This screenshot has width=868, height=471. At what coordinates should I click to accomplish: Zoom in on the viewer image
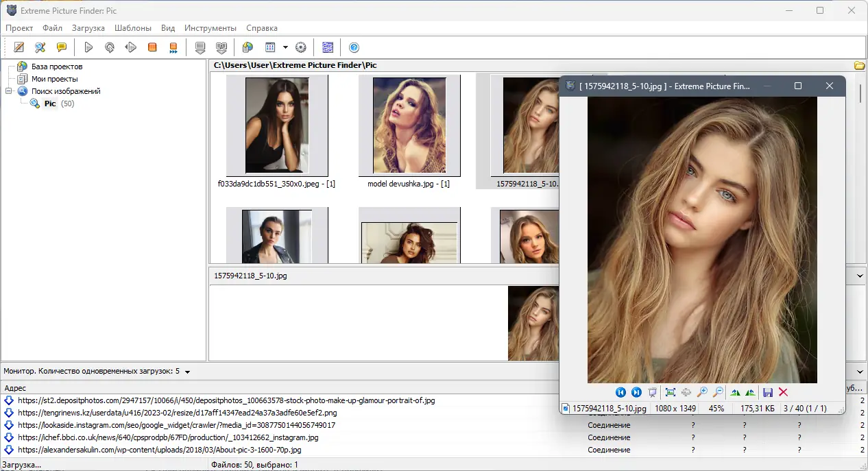[x=702, y=392]
